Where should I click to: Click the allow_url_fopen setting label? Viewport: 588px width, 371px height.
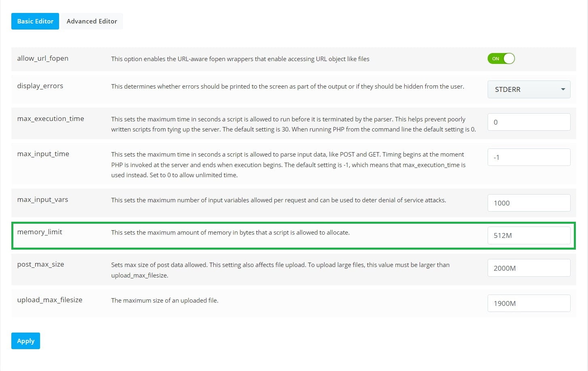[42, 58]
